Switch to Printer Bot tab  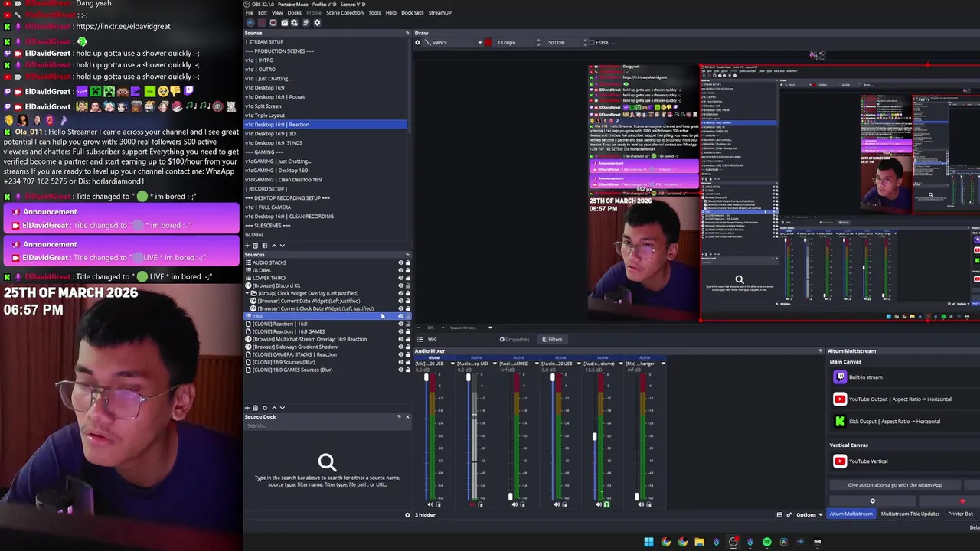[960, 514]
